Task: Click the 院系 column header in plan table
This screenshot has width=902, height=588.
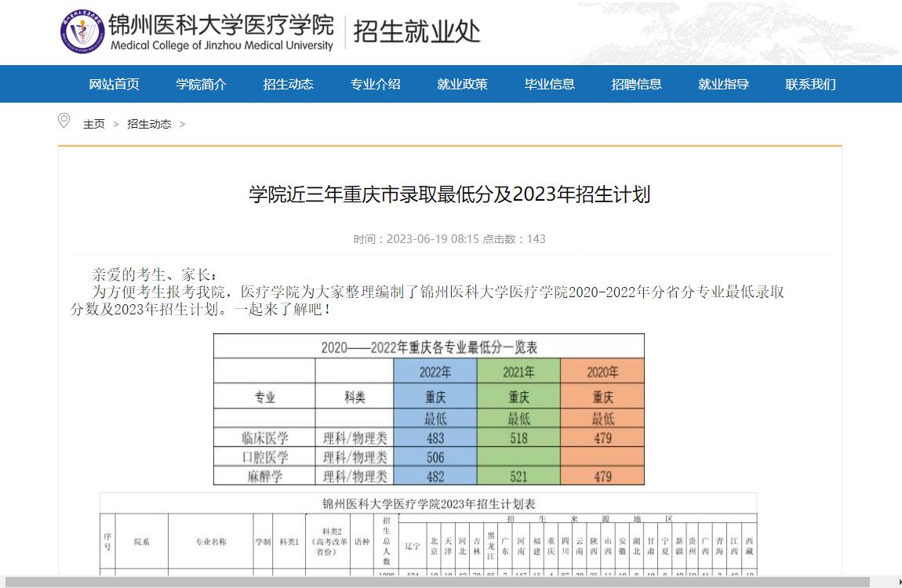Action: (141, 542)
